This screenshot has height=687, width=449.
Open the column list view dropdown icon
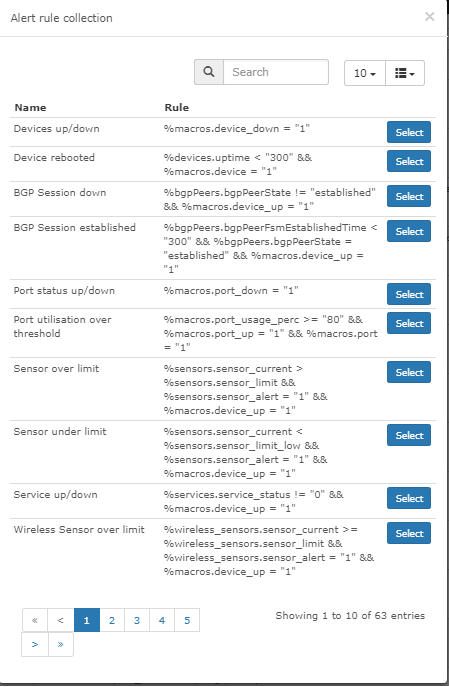(405, 73)
